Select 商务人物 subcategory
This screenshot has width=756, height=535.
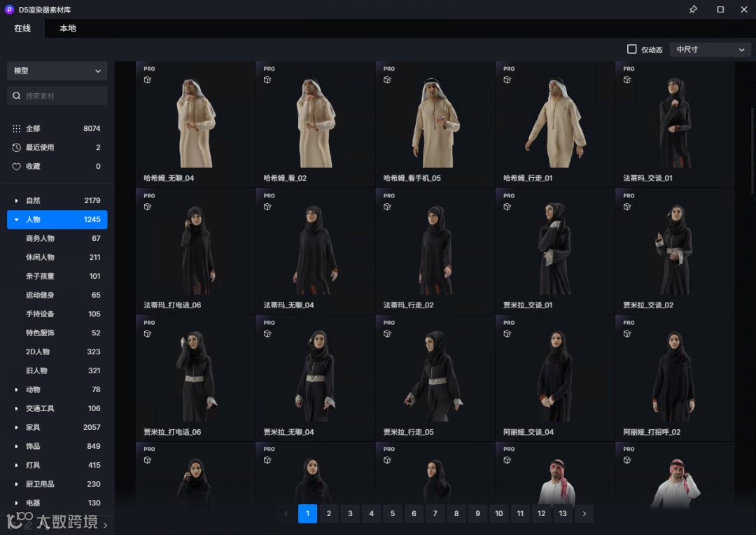pos(57,238)
